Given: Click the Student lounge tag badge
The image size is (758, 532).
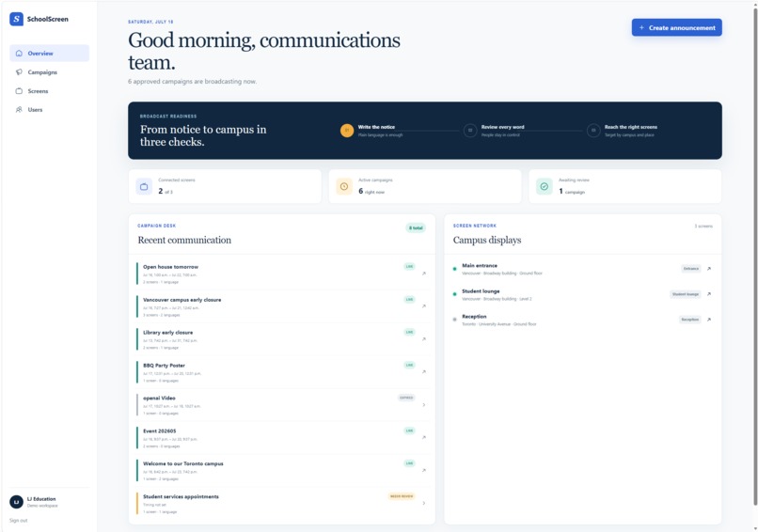Looking at the screenshot, I should click(x=686, y=294).
